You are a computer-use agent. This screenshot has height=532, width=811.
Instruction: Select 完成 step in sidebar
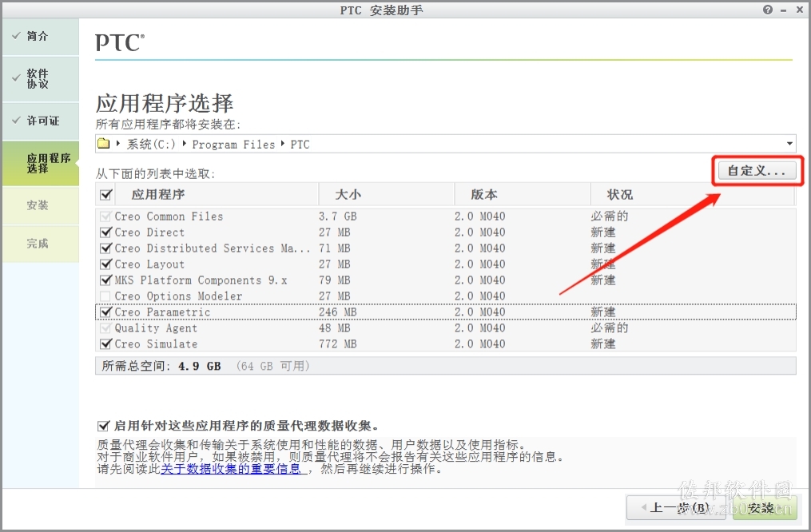point(41,244)
